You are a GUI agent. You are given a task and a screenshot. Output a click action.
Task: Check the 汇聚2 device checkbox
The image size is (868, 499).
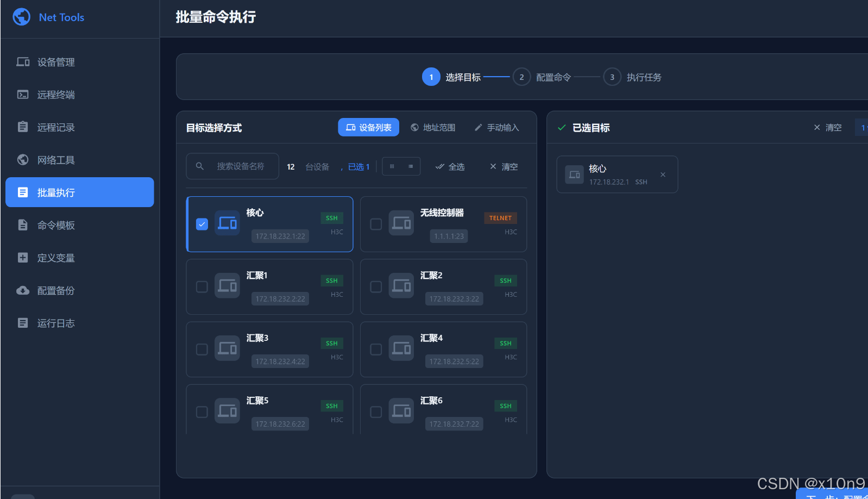[376, 286]
